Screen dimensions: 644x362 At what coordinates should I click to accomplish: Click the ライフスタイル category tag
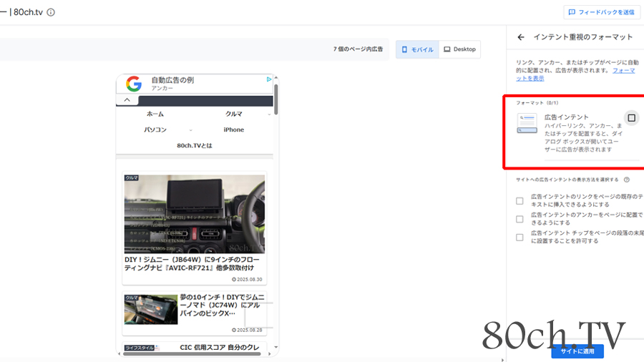(140, 348)
